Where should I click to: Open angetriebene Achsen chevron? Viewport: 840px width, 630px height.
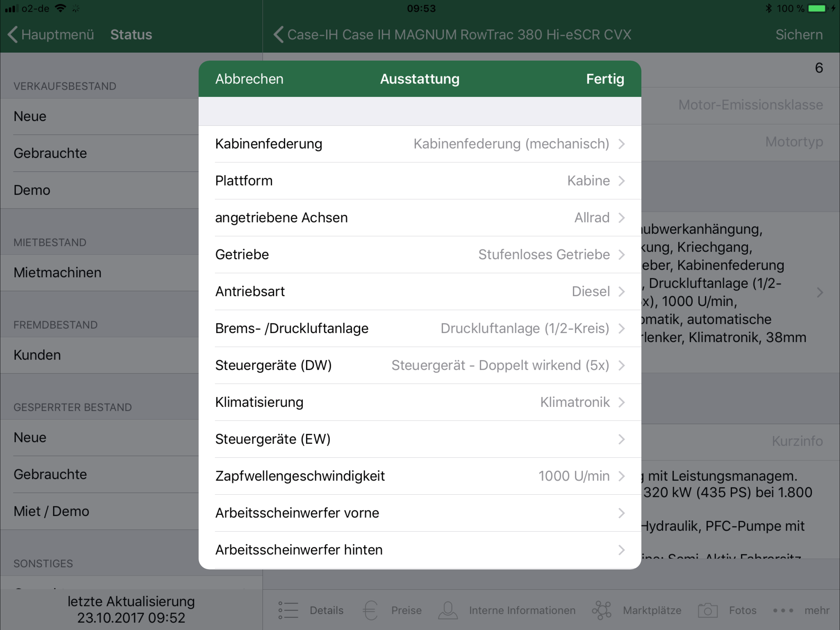(x=622, y=218)
